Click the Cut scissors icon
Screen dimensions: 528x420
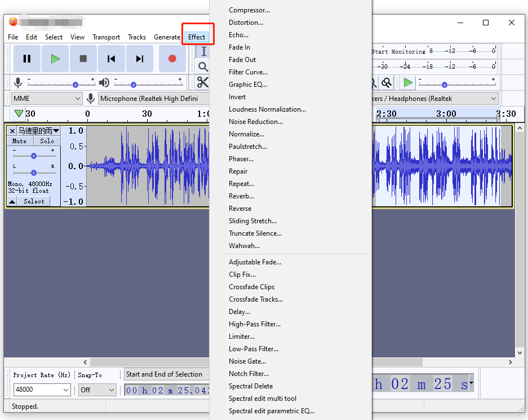tap(203, 82)
